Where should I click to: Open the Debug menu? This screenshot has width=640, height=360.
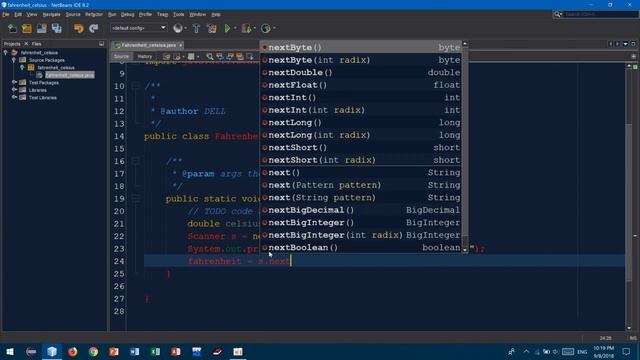(127, 14)
